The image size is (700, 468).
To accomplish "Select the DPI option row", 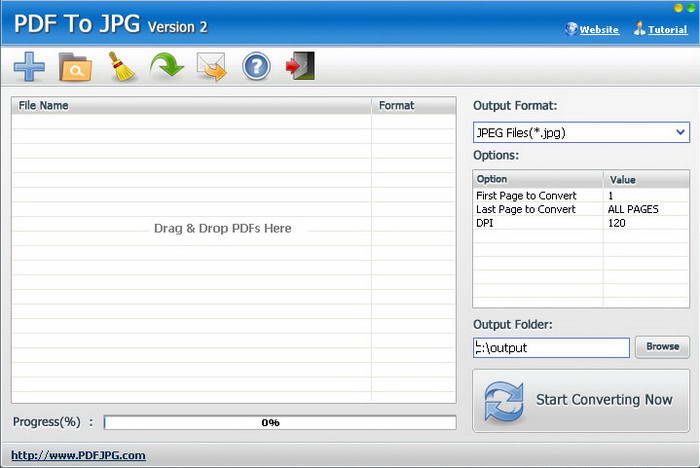I will click(581, 223).
